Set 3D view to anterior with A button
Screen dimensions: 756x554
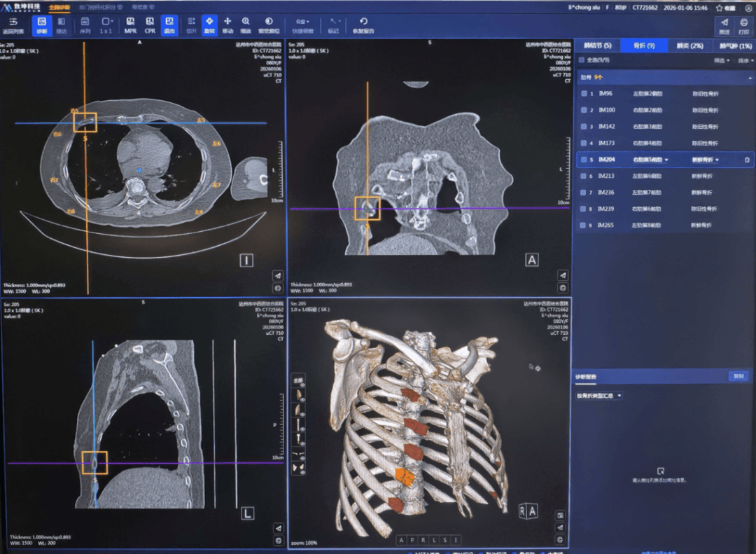click(401, 540)
